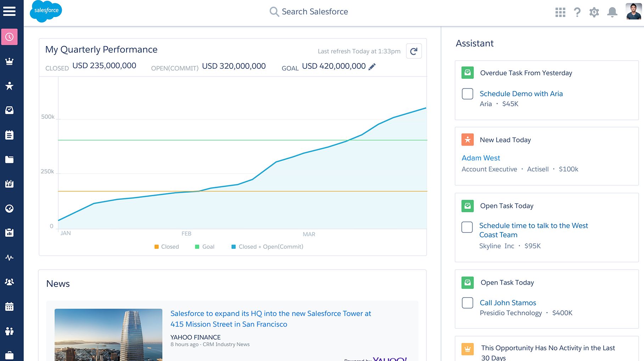This screenshot has height=361, width=644.
Task: Click the orange Closed legend swatch
Action: coord(157,247)
